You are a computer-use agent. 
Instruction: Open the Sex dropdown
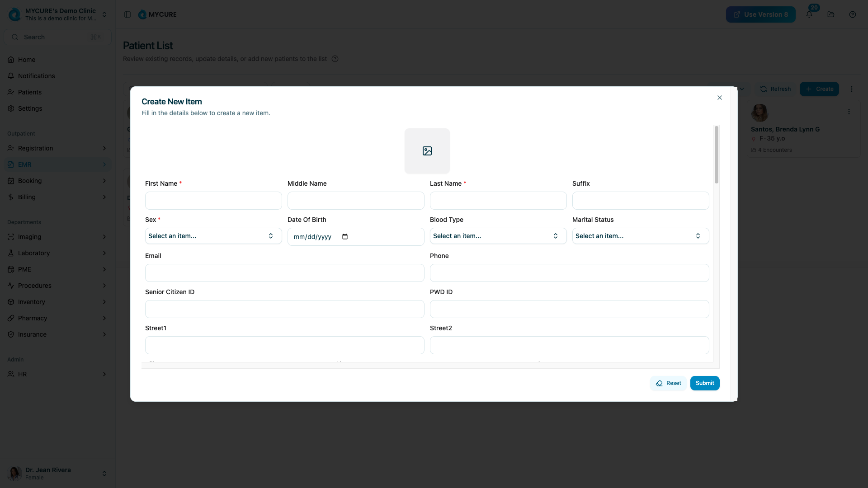coord(213,236)
